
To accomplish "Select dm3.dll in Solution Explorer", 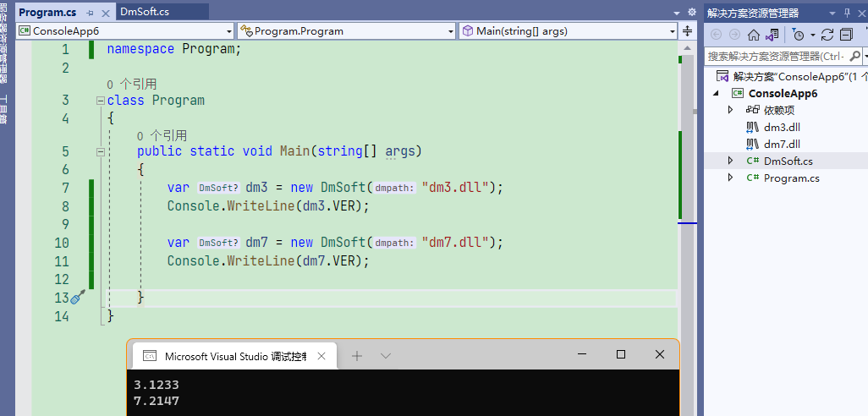I will [782, 127].
